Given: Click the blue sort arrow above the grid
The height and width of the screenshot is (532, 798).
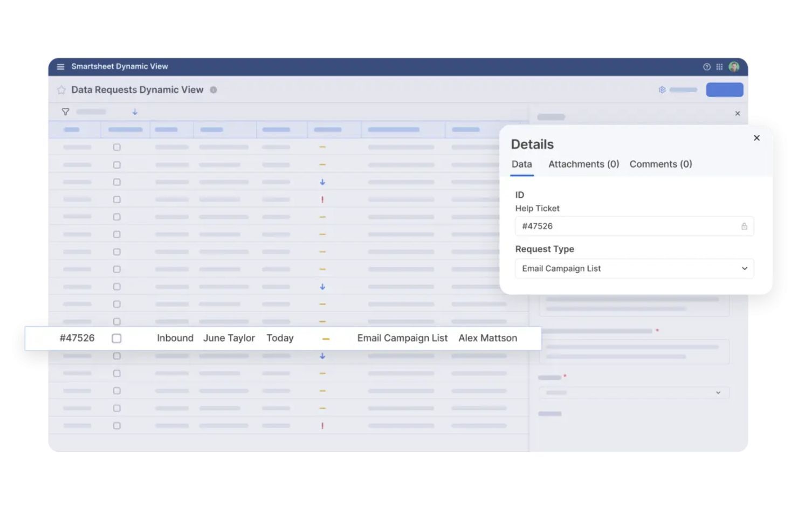Looking at the screenshot, I should point(134,112).
